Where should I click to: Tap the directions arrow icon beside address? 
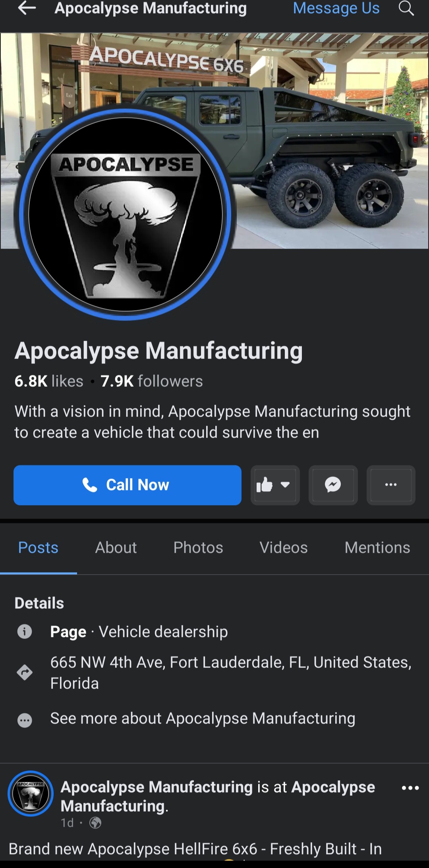(25, 672)
